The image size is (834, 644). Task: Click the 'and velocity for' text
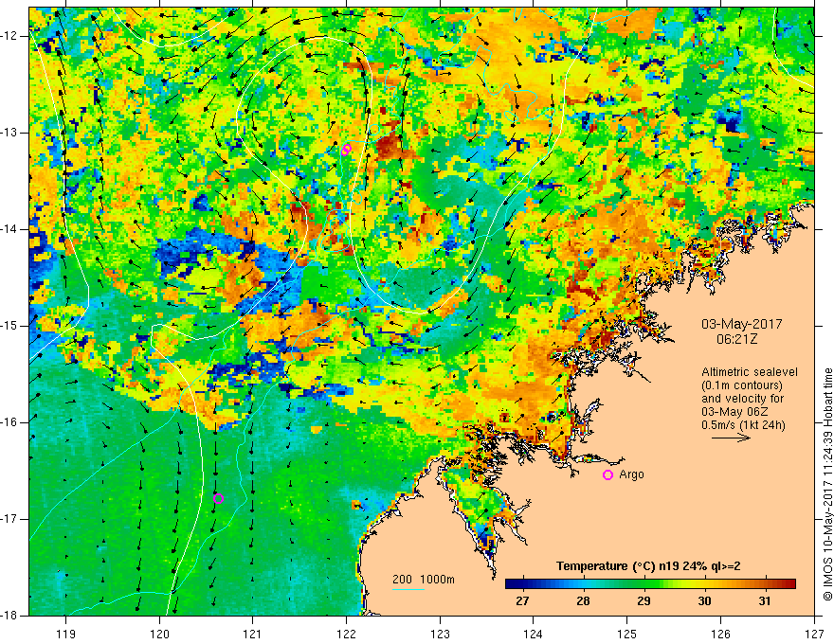coord(743,399)
